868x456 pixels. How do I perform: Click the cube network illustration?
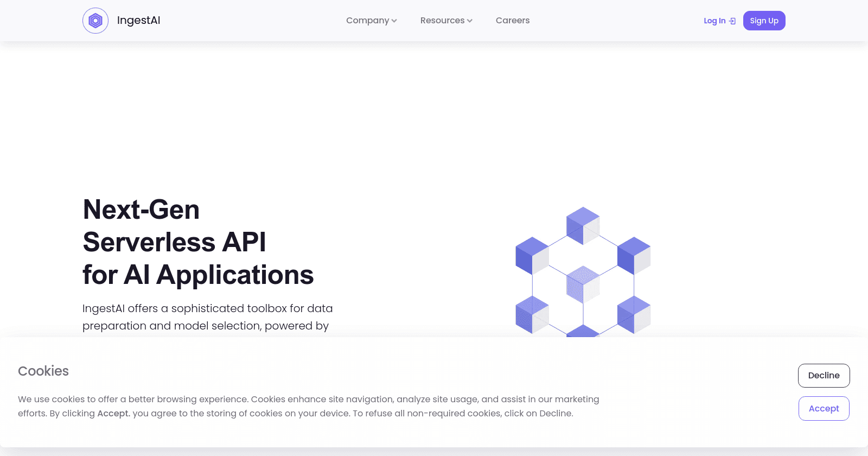coord(583,271)
